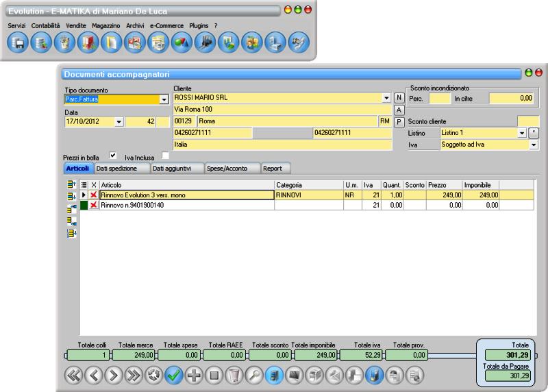This screenshot has height=392, width=548.
Task: Open Contabilità menu
Action: [45, 26]
